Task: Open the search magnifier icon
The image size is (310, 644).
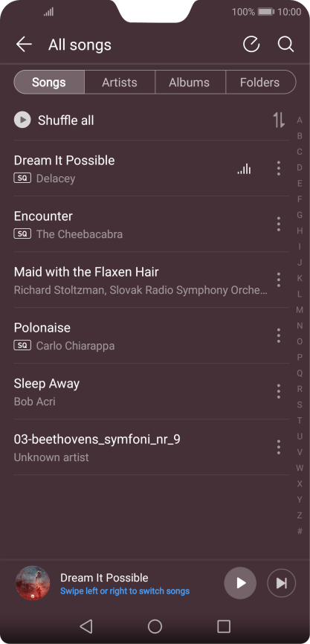Action: pos(285,45)
